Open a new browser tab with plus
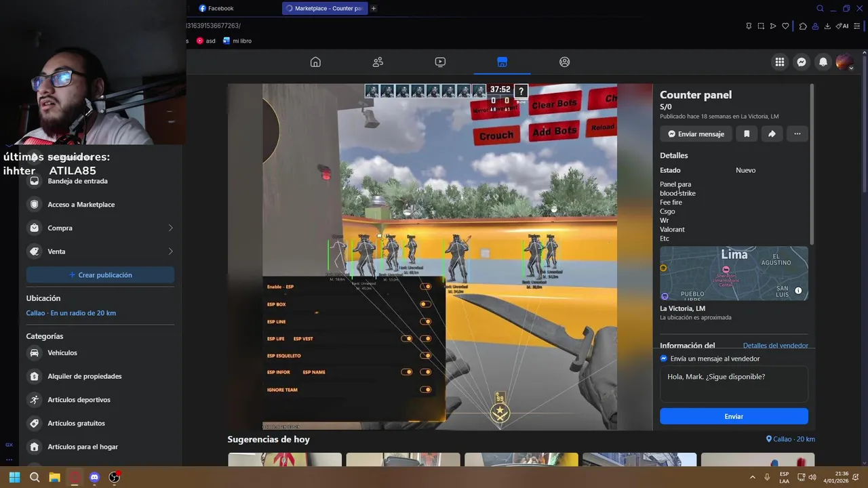868x488 pixels. click(374, 8)
